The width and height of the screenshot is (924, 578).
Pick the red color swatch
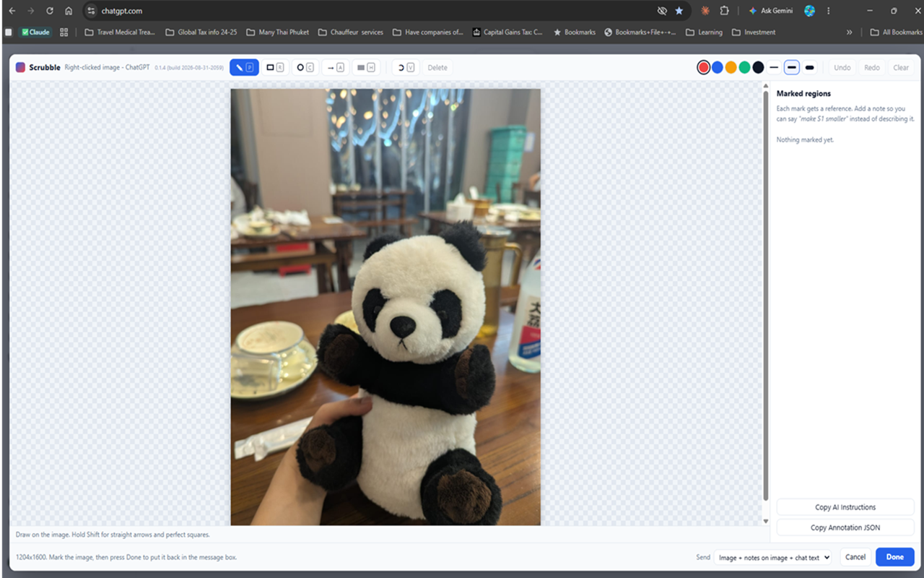coord(704,67)
